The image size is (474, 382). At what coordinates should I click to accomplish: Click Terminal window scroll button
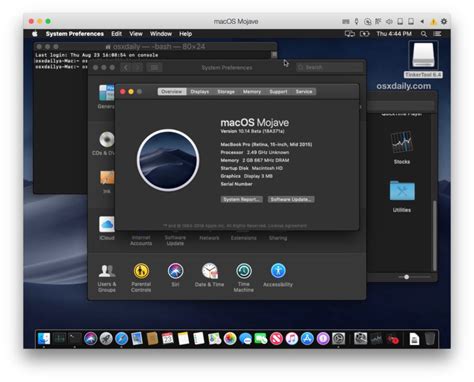point(274,55)
